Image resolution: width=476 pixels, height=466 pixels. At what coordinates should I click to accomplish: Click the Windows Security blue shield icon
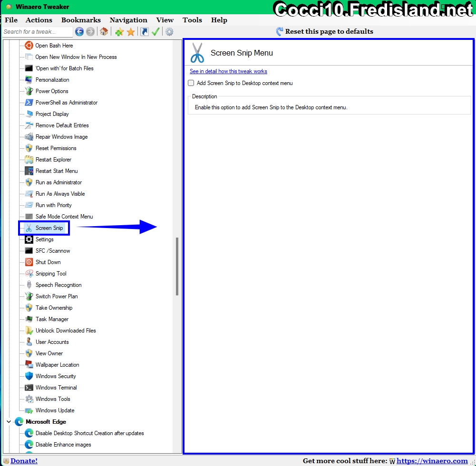[x=29, y=376]
